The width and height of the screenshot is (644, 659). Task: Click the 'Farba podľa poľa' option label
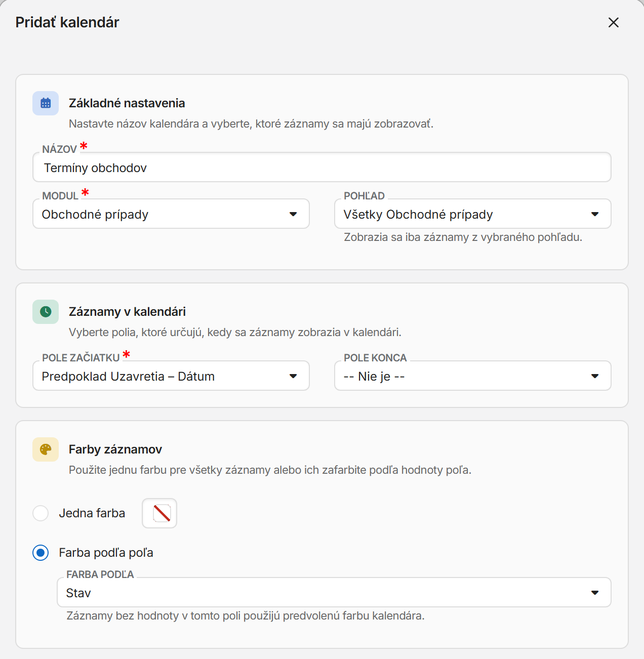tap(106, 553)
